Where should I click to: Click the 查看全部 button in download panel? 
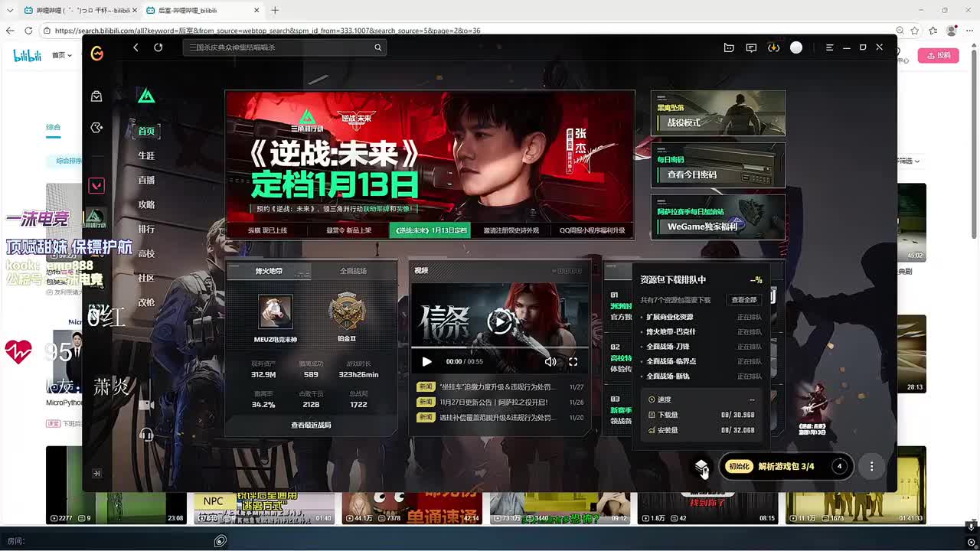[743, 300]
